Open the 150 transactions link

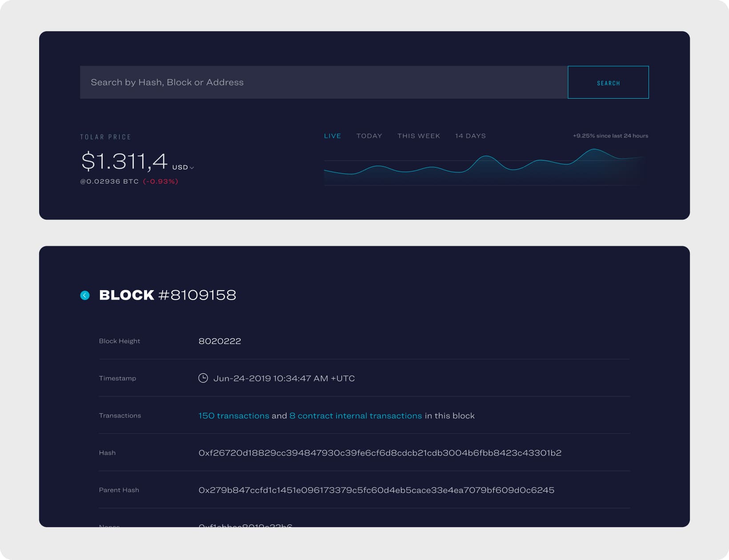pyautogui.click(x=234, y=416)
